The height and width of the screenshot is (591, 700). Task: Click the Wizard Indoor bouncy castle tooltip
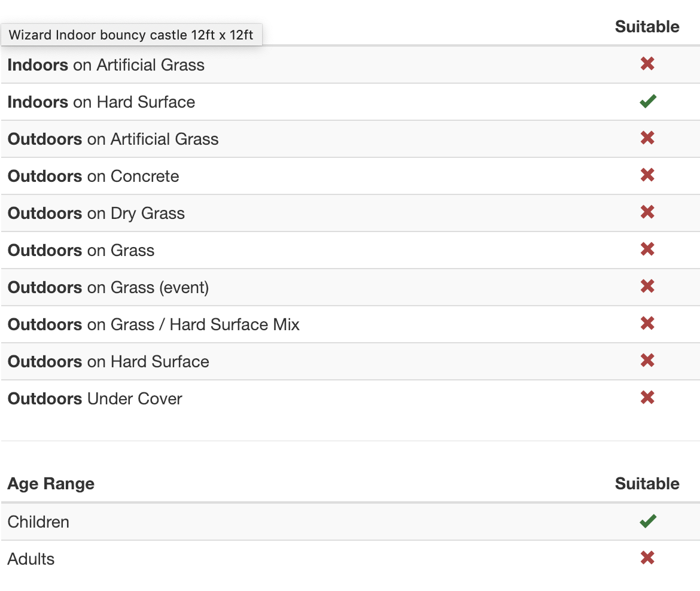pyautogui.click(x=131, y=35)
